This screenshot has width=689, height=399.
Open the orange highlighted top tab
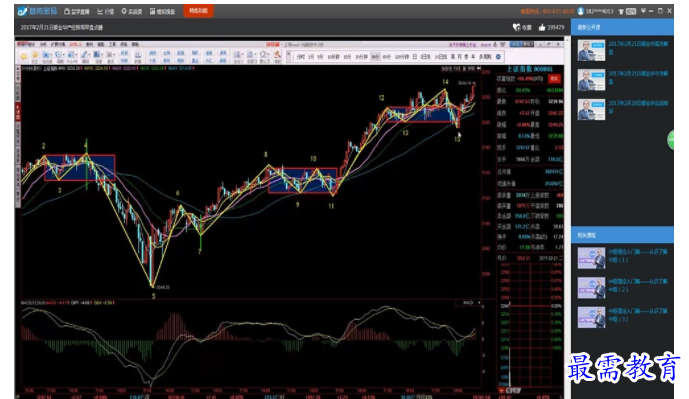[x=199, y=11]
